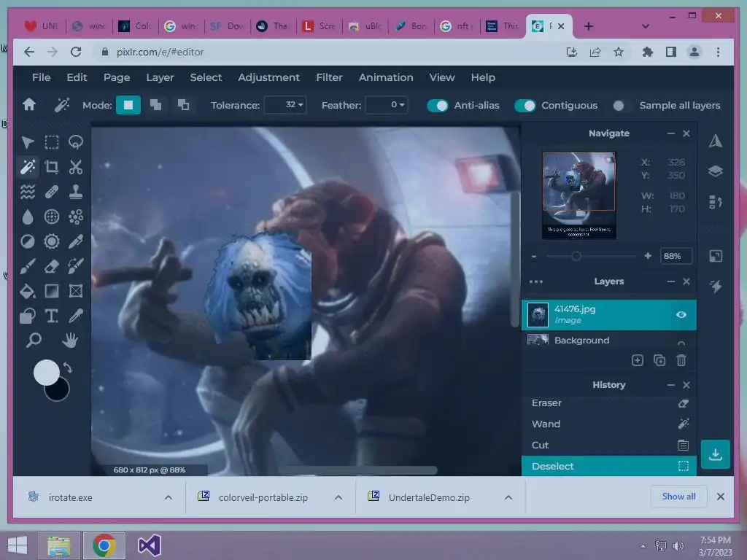This screenshot has height=560, width=747.
Task: Set wand Mode to subtract selection
Action: pyautogui.click(x=183, y=105)
